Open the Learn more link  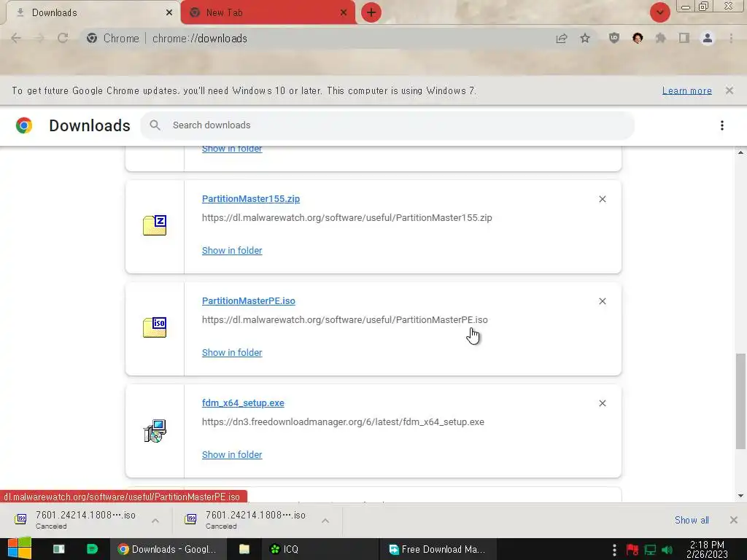click(x=687, y=90)
